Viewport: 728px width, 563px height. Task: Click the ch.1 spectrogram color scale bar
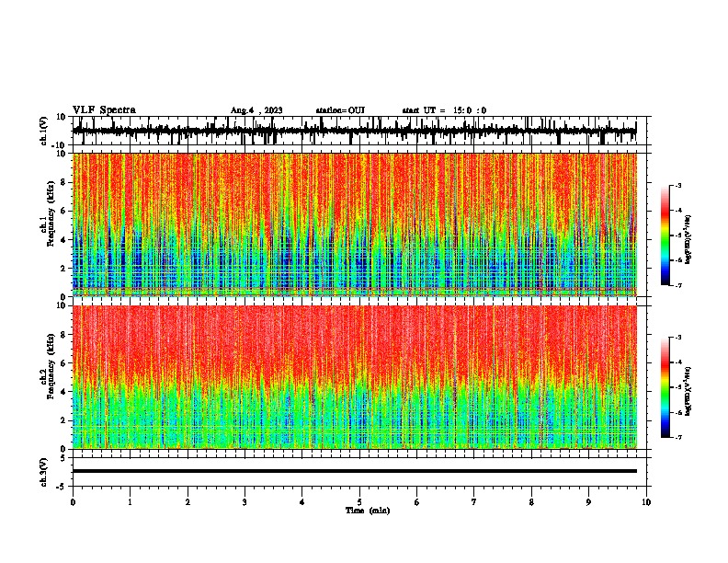[665, 236]
